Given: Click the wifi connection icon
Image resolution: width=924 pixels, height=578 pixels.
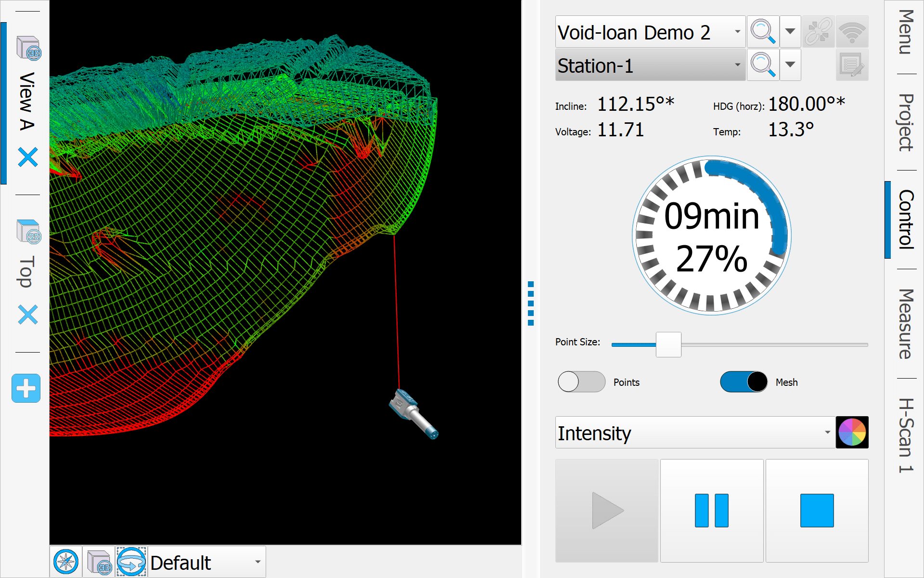Looking at the screenshot, I should 852,32.
